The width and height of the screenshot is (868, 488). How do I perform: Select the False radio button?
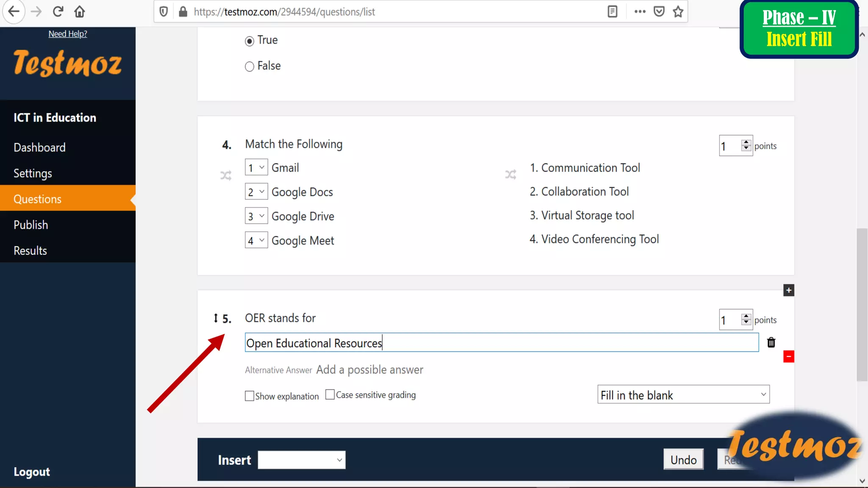(x=249, y=67)
